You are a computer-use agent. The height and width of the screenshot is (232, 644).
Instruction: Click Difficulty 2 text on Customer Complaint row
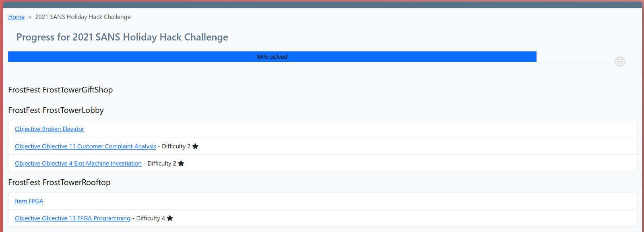176,146
